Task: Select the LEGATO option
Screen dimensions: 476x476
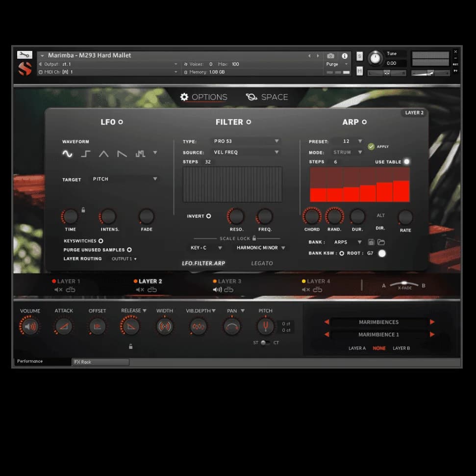Action: [262, 263]
